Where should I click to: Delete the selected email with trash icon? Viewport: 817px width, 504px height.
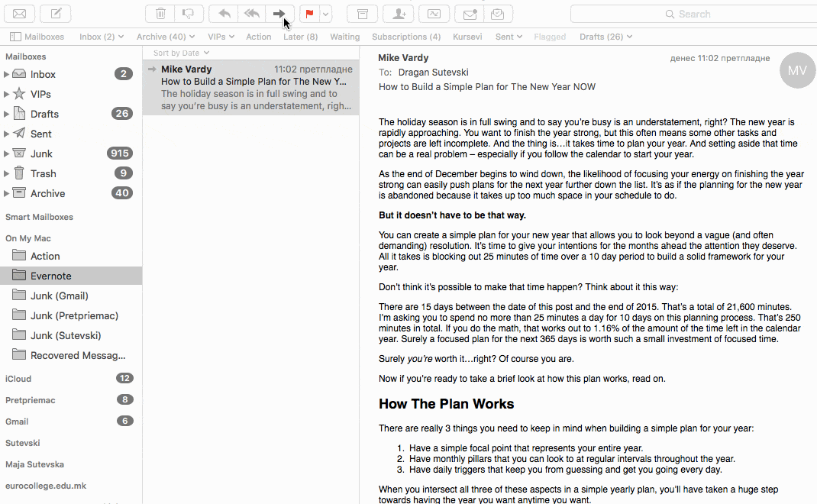coord(160,14)
